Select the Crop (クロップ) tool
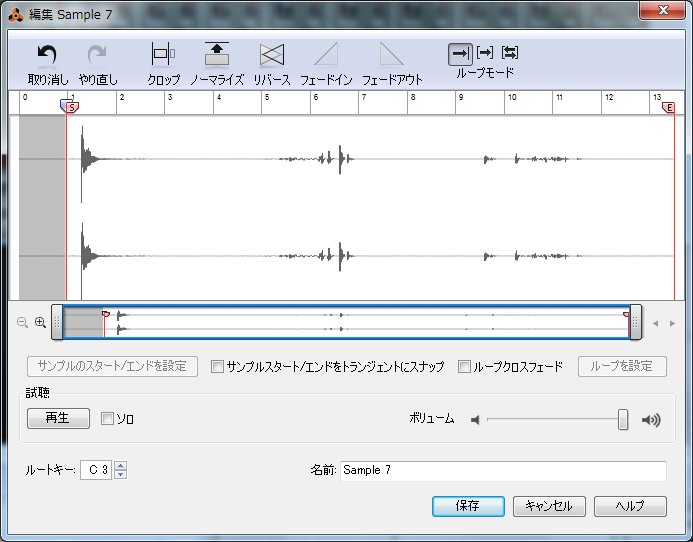 [x=163, y=54]
